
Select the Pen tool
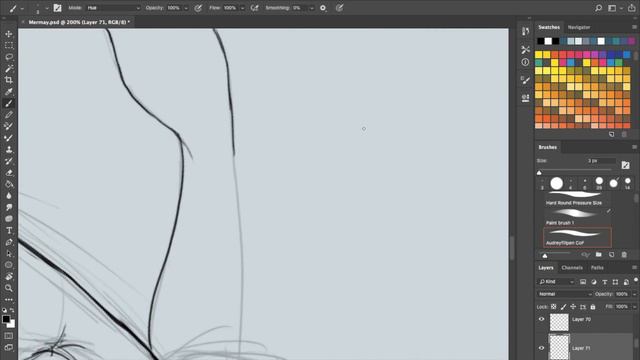[x=9, y=242]
